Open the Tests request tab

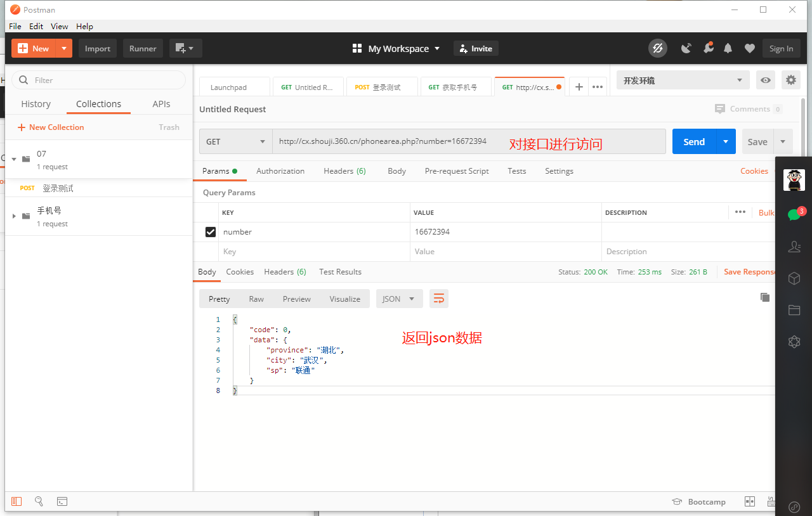517,171
